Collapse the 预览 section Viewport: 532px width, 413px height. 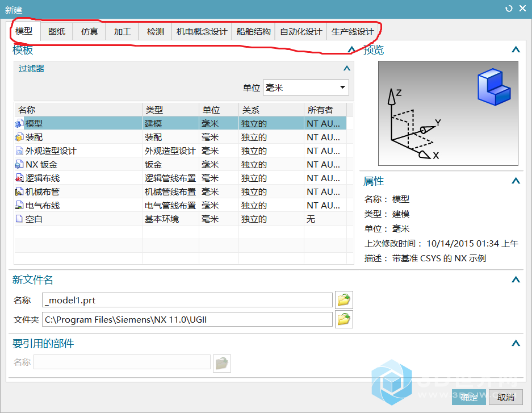point(516,49)
